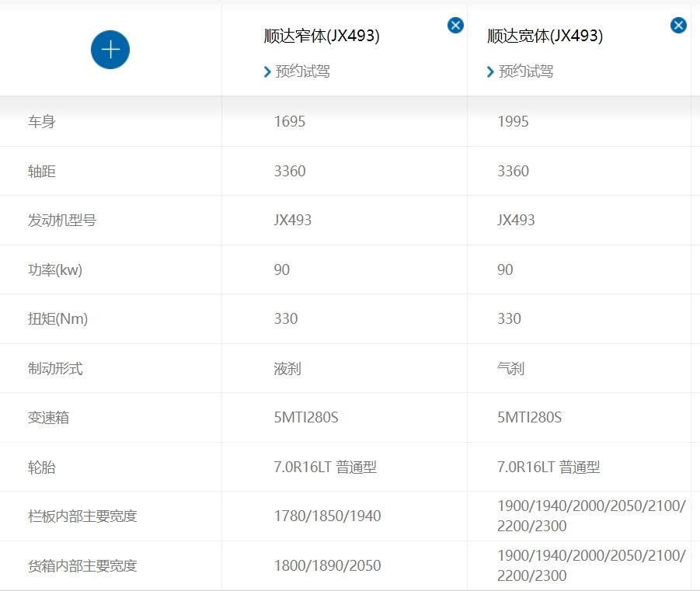Screen dimensions: 700x591
Task: Select 功率 value 90 for 顺达宽体
Action: pos(505,269)
